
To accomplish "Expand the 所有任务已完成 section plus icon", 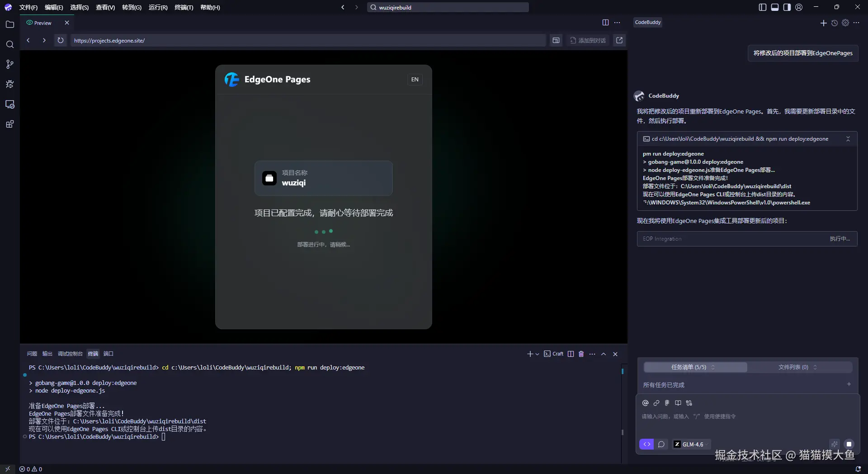I will click(849, 384).
